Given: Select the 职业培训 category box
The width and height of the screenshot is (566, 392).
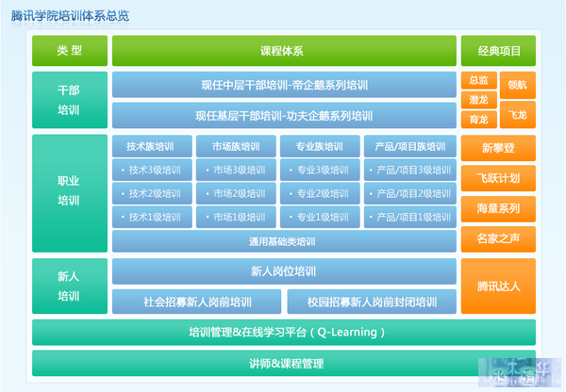Looking at the screenshot, I should pos(70,193).
